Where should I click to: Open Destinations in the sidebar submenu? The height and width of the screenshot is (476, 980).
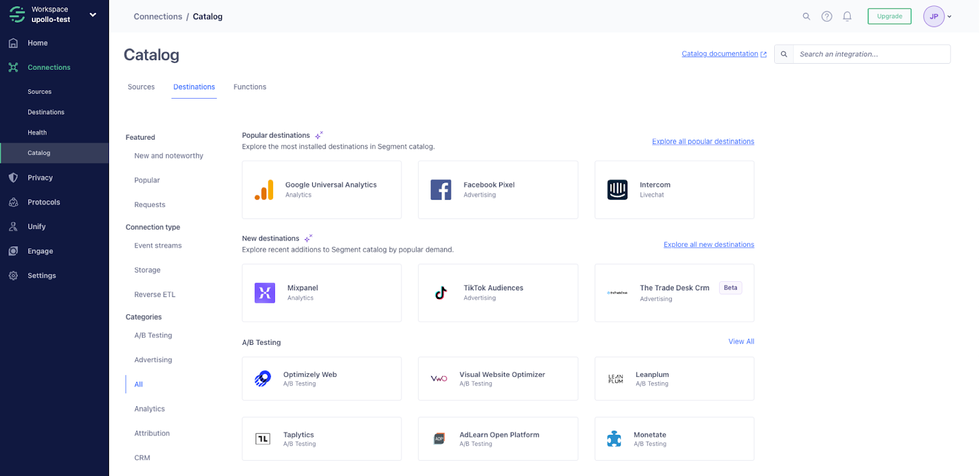point(46,112)
